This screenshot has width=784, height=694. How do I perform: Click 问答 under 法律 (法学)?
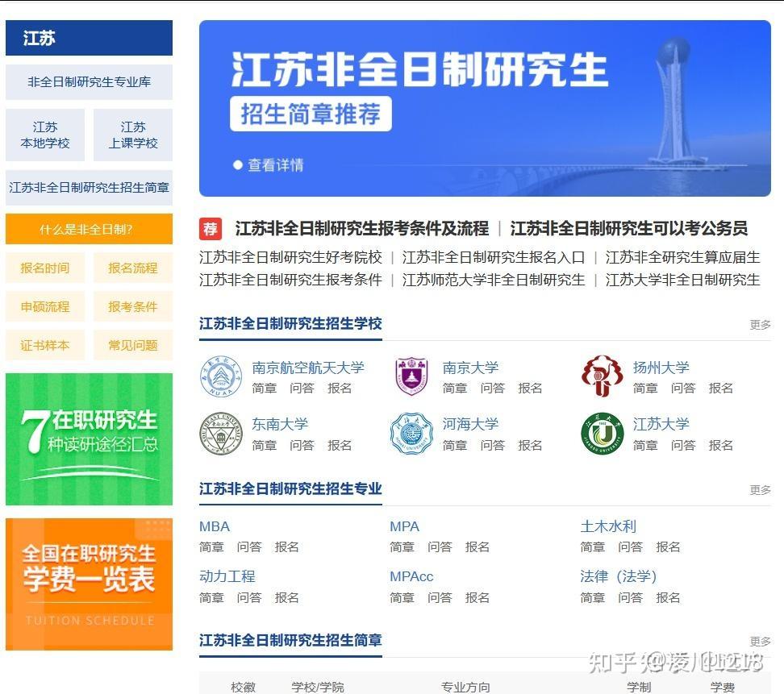tap(630, 597)
